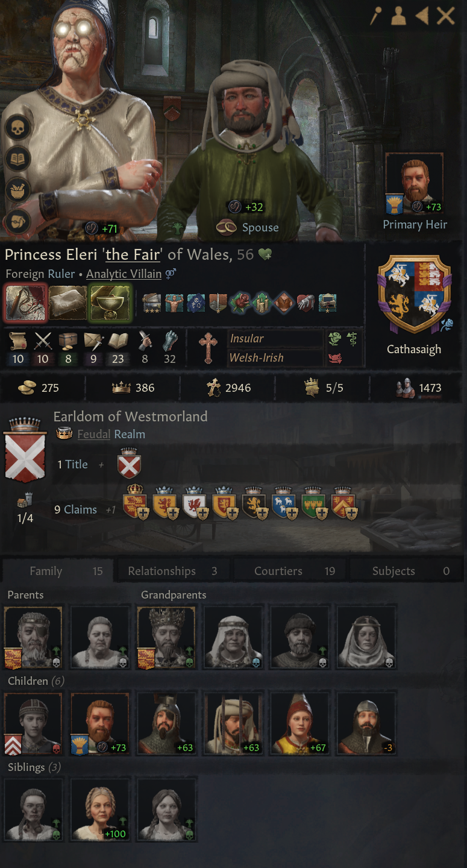Click the pin character window icon
The width and height of the screenshot is (467, 868).
(377, 16)
